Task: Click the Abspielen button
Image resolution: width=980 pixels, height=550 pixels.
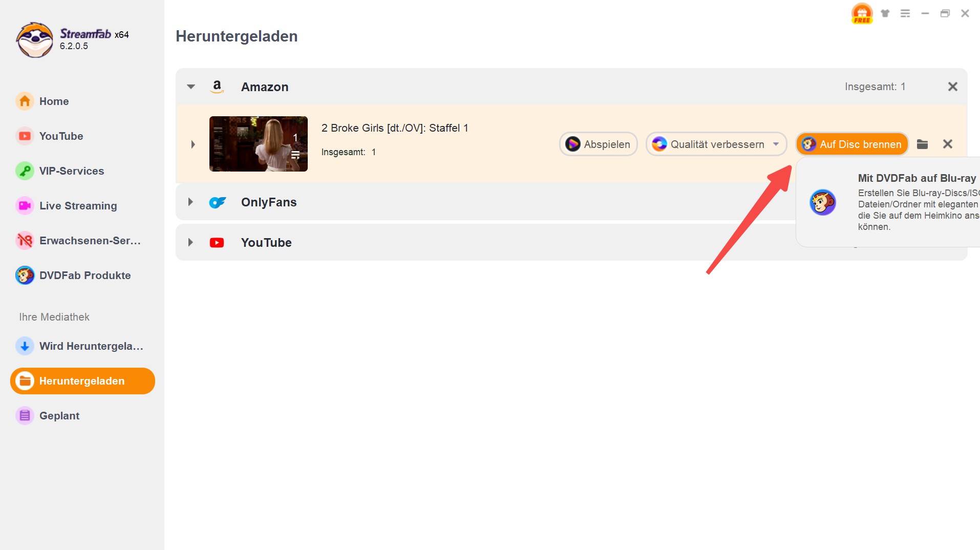Action: (598, 144)
